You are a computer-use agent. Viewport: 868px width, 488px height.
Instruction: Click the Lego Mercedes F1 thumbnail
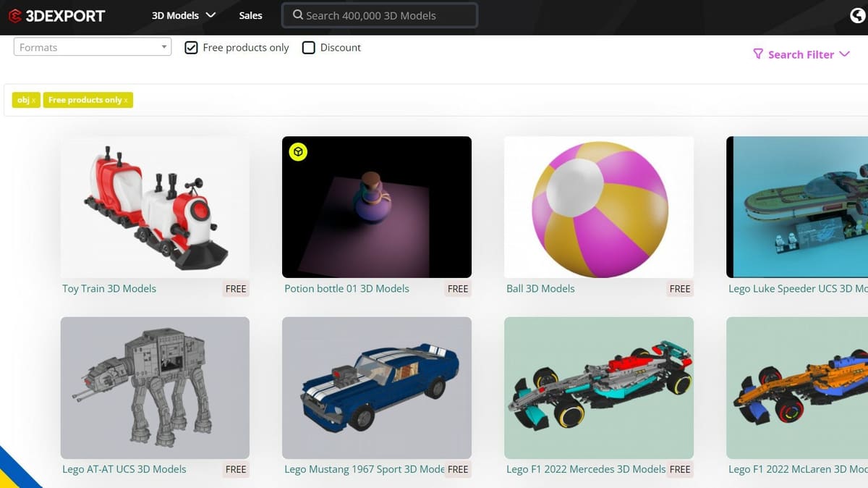click(599, 387)
